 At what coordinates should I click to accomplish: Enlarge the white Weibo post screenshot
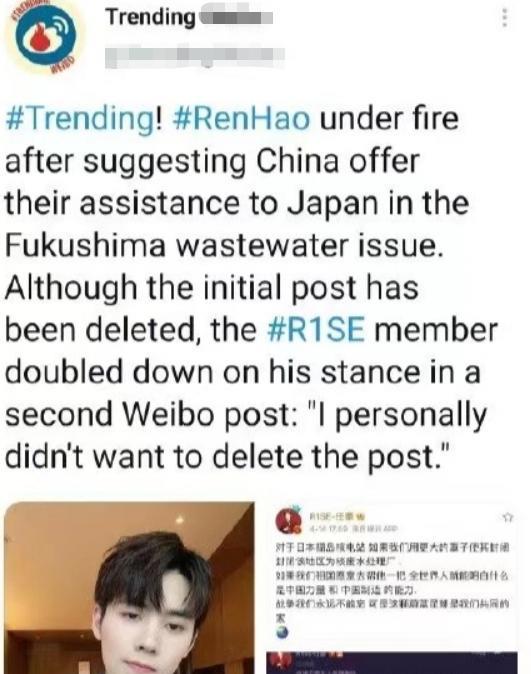392,575
